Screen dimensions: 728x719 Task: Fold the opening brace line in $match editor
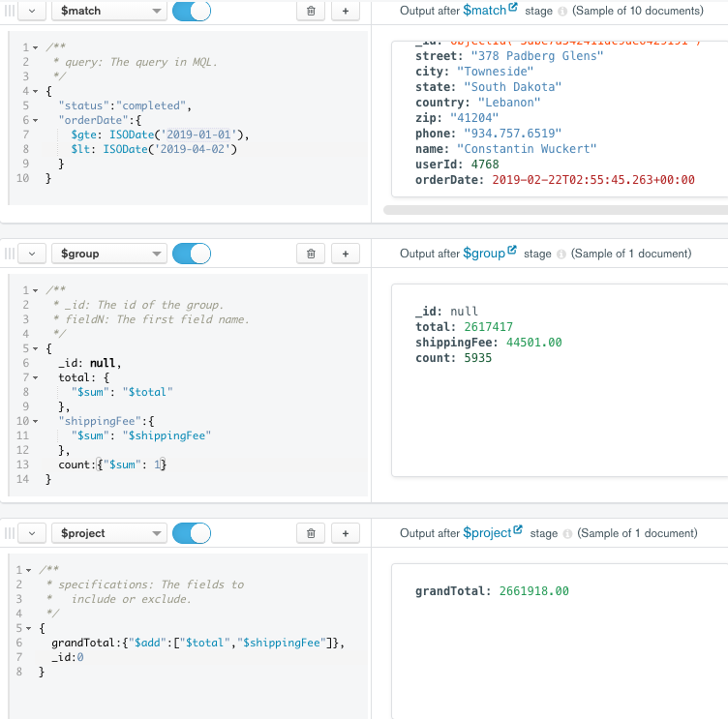[x=35, y=91]
